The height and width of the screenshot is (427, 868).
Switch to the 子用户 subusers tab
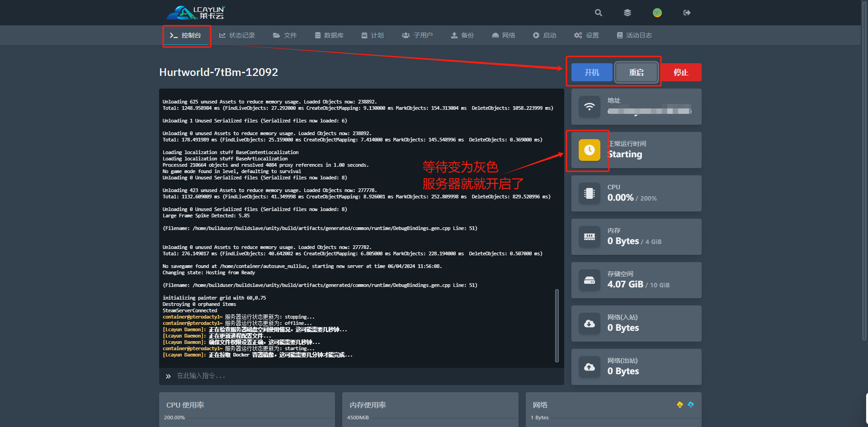[x=417, y=35]
